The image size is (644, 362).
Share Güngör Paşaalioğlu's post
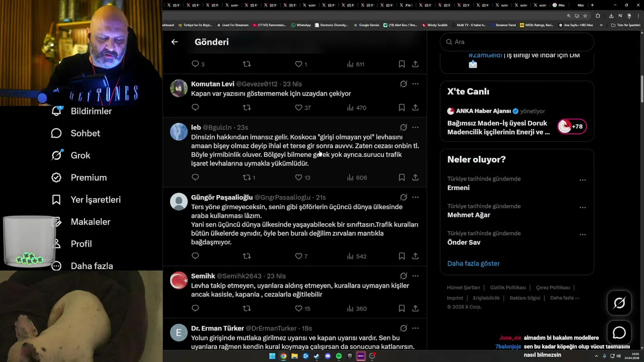[x=415, y=256]
